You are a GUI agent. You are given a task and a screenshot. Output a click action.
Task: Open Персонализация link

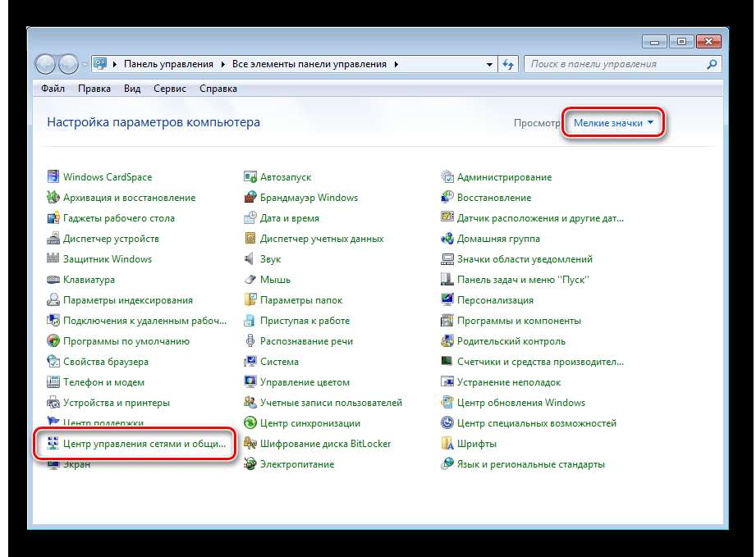[x=495, y=299]
